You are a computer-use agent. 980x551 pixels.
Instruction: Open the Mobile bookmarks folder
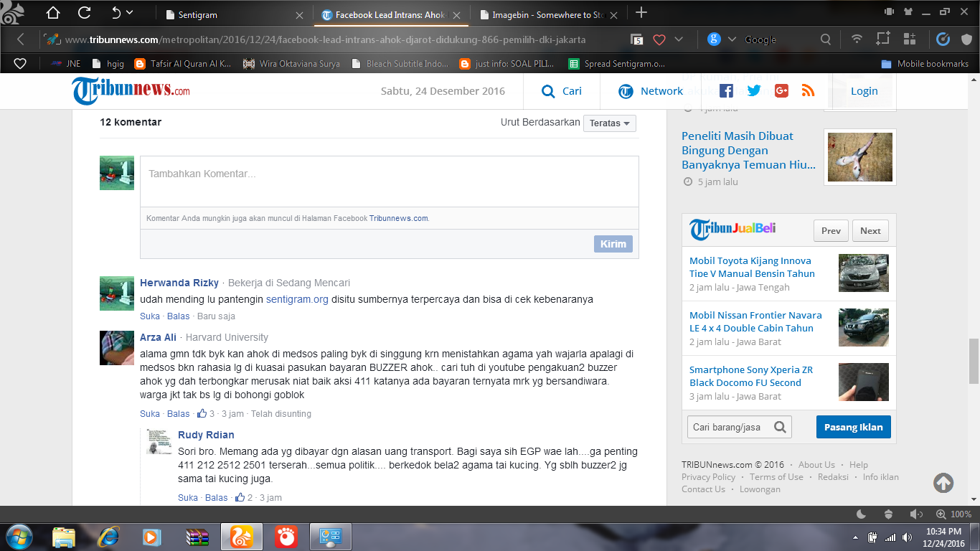pos(925,63)
